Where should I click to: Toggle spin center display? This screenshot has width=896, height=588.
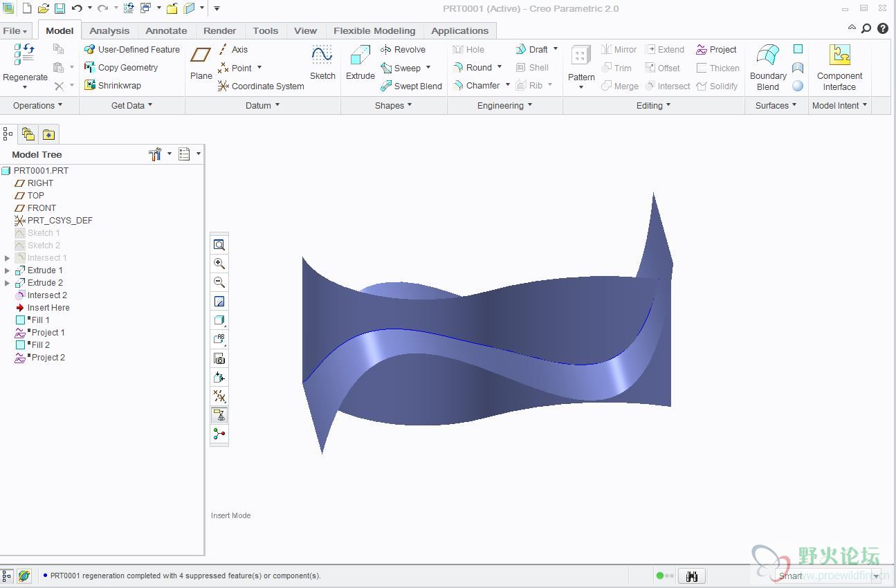(x=219, y=434)
